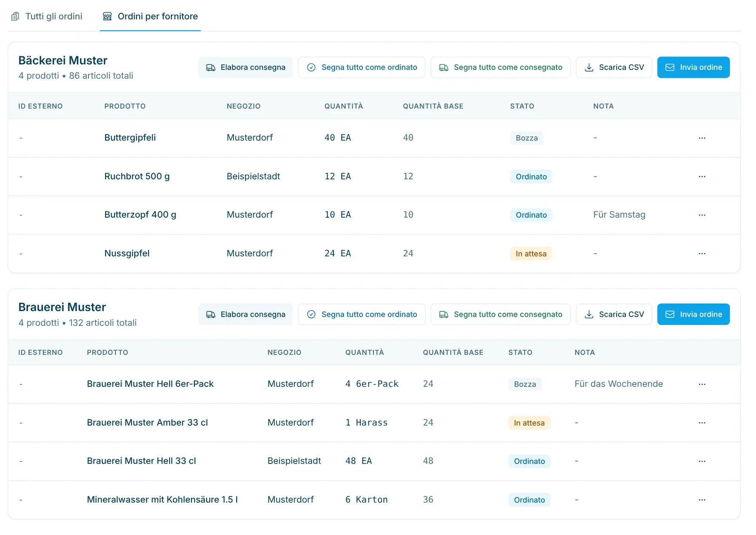Mark all Brauerei Muster items as ordinato
This screenshot has width=756, height=535.
pos(362,314)
